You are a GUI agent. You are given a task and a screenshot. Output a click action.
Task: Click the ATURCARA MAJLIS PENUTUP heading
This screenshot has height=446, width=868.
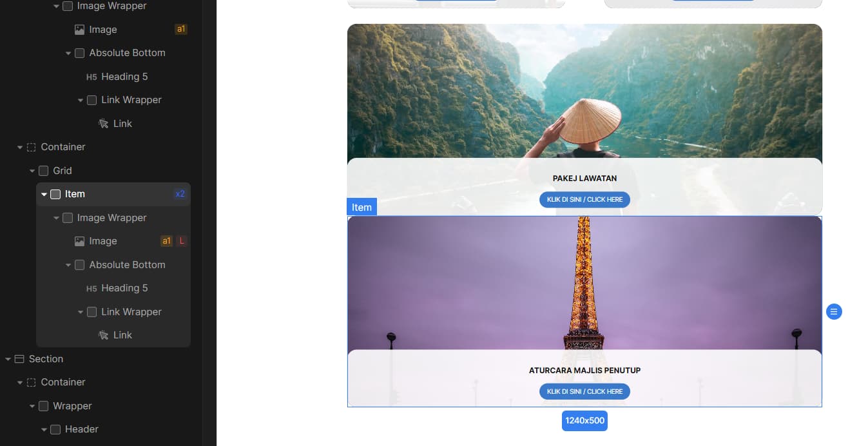[584, 371]
